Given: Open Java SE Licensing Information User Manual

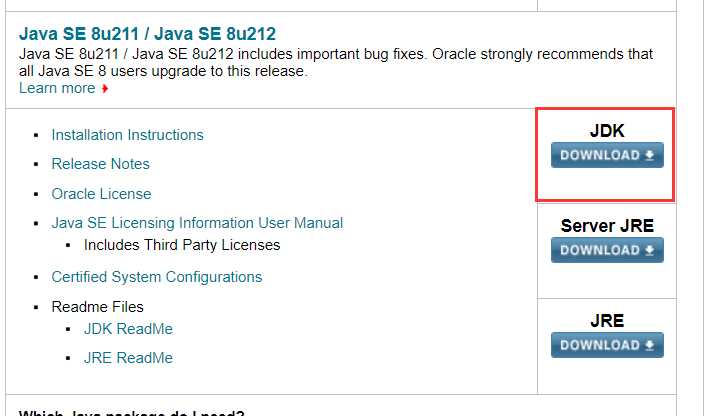Looking at the screenshot, I should [x=197, y=223].
